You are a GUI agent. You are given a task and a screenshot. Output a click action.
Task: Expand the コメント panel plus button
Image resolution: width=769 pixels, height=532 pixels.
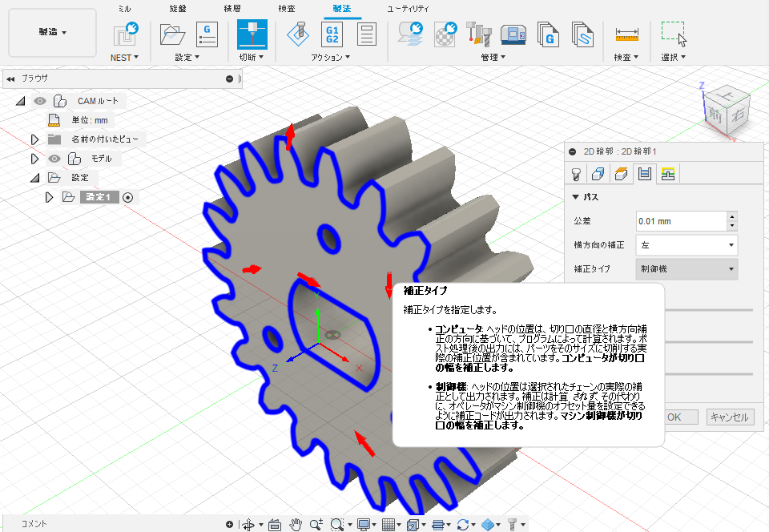point(229,524)
